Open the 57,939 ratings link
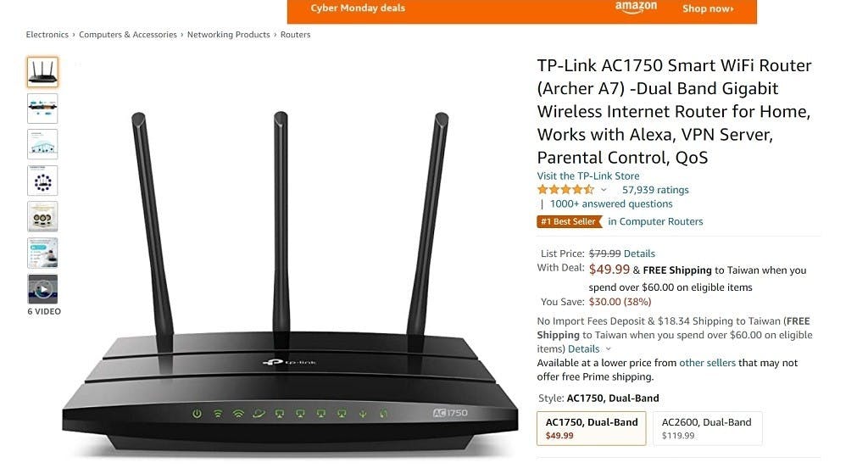The width and height of the screenshot is (868, 468). click(655, 190)
